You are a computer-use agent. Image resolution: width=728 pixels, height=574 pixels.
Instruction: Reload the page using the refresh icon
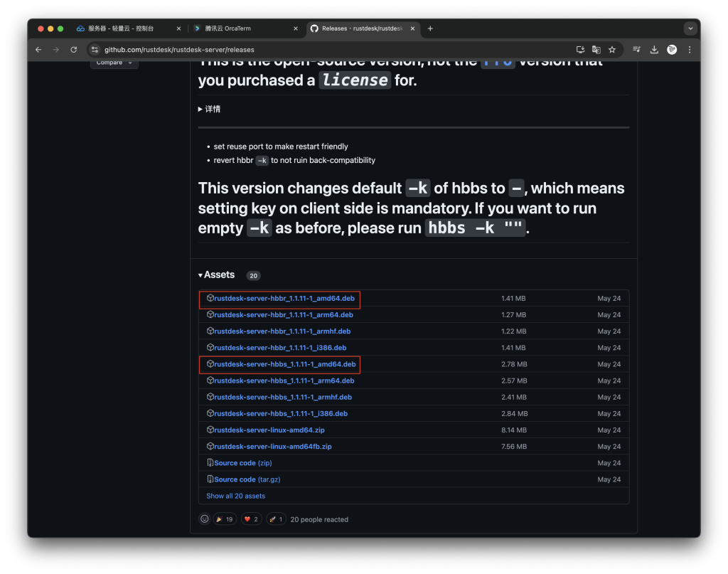coord(73,50)
